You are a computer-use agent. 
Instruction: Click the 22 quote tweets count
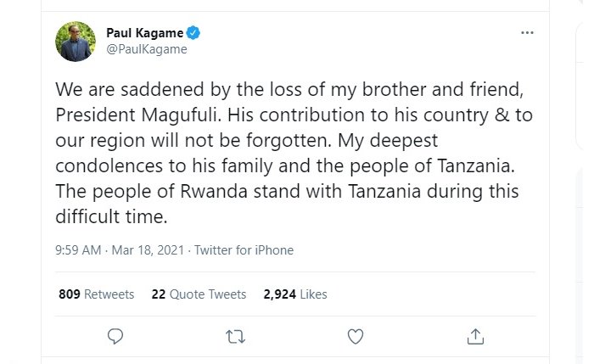[158, 294]
